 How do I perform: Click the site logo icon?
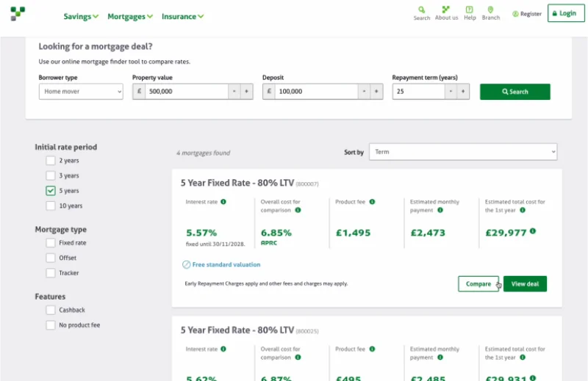tap(18, 13)
